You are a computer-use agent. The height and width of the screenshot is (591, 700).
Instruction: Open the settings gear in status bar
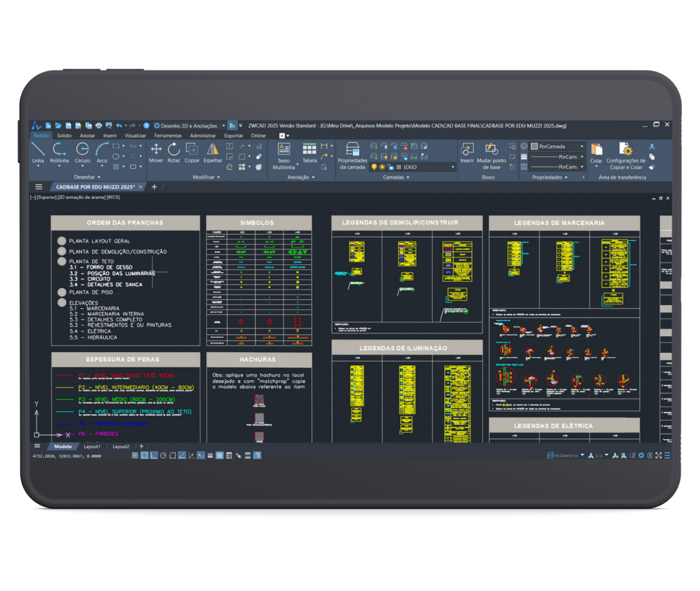click(x=641, y=455)
